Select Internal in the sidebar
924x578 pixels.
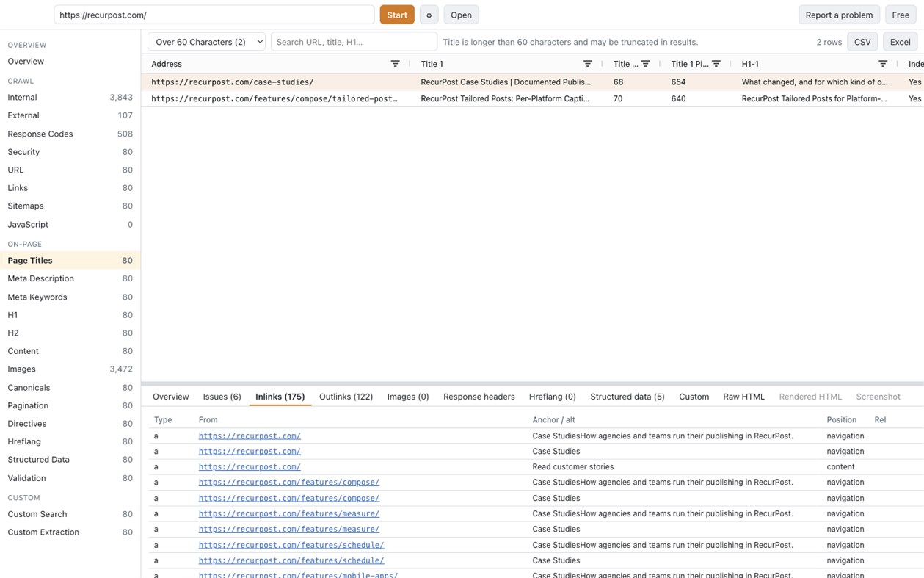[x=70, y=98]
